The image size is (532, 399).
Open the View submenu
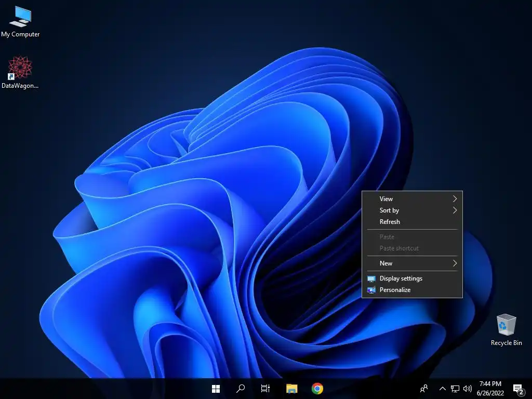point(412,199)
